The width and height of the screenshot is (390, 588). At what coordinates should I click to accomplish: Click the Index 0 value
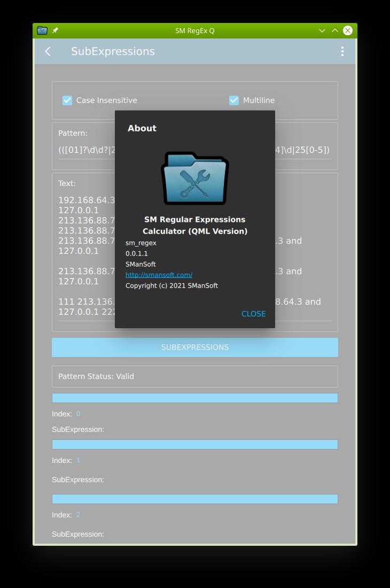tap(78, 414)
